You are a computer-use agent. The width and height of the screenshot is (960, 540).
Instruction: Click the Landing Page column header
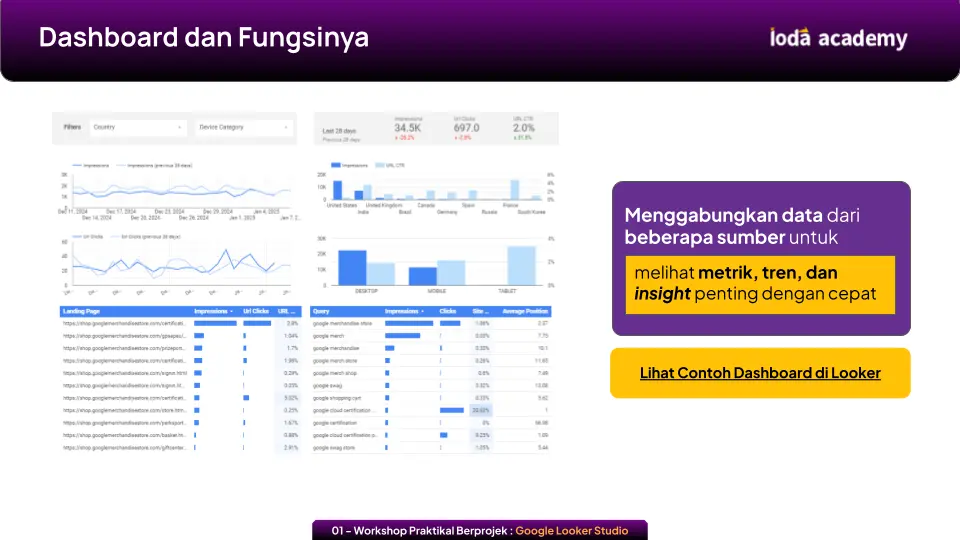tap(82, 311)
